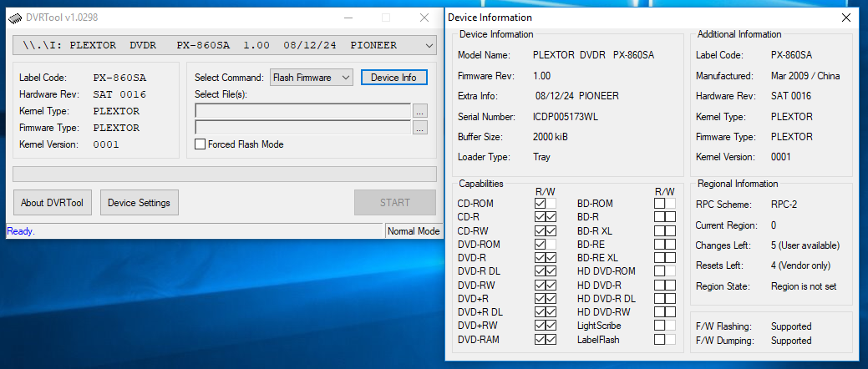Click the Changes Left value 5 (User available)
Screen dimensions: 868x369
click(805, 245)
